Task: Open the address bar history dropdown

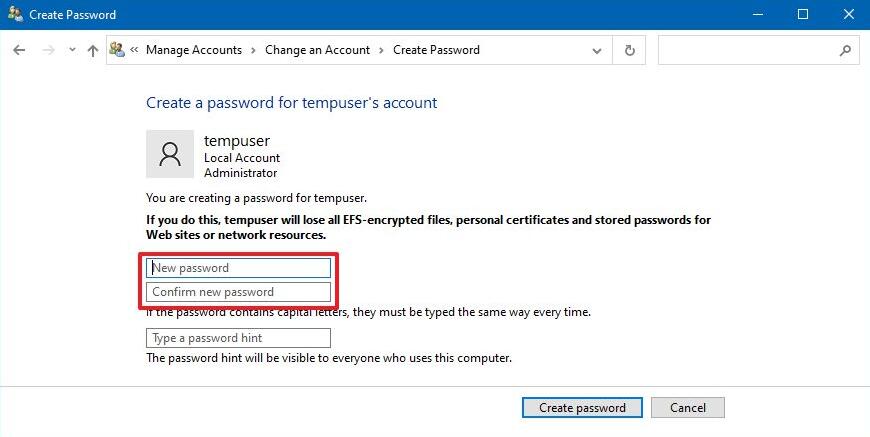Action: coord(597,50)
